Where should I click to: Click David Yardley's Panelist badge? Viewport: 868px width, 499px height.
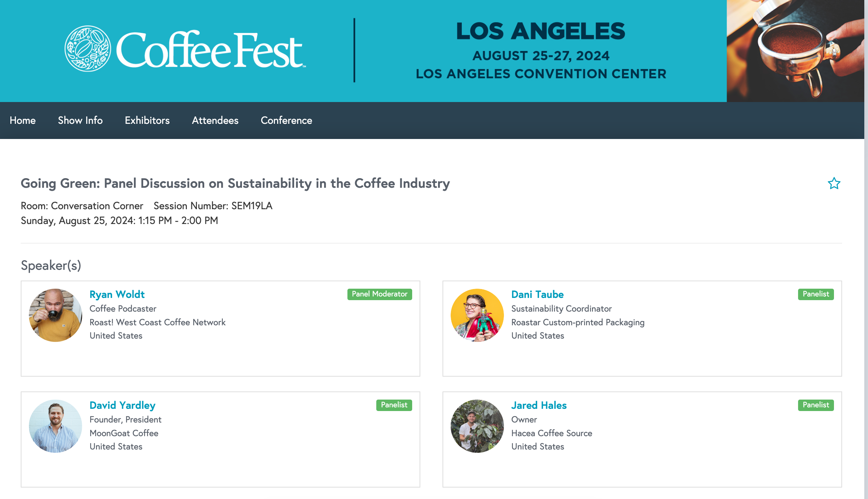pos(394,405)
